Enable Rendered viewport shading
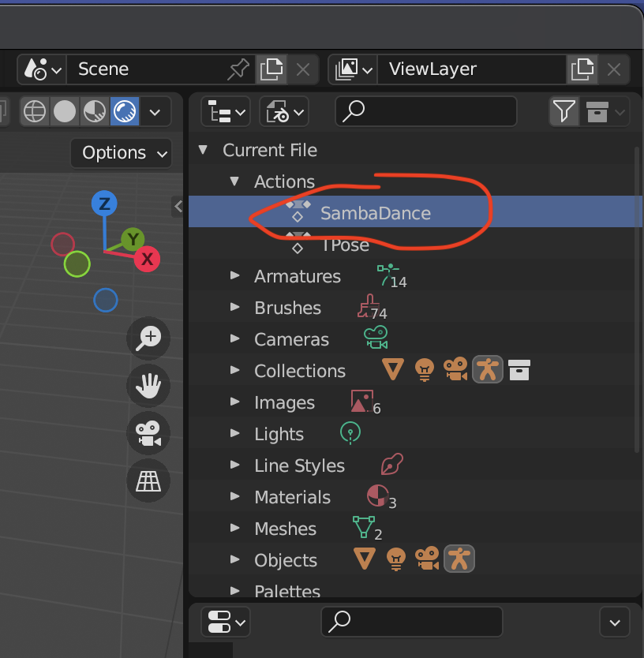 click(124, 111)
